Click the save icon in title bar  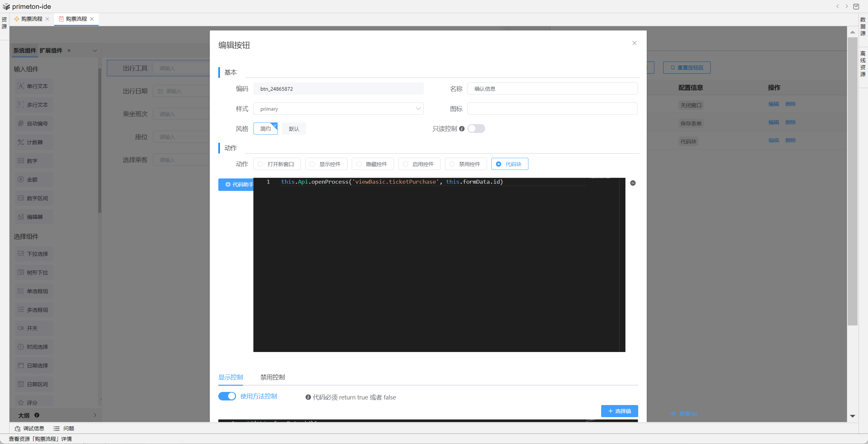(x=856, y=7)
